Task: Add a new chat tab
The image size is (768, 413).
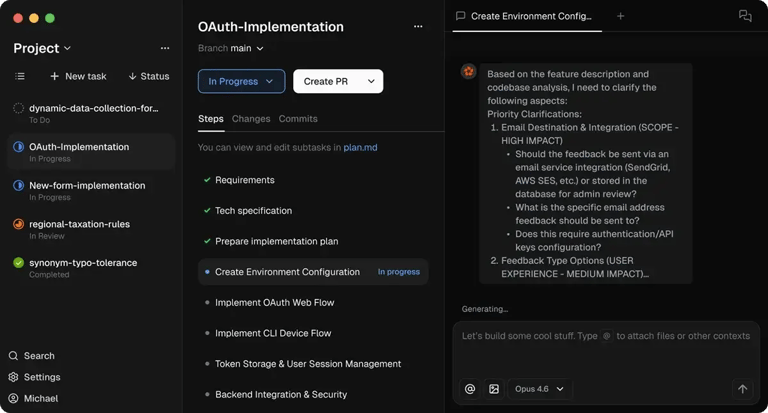Action: pos(620,16)
